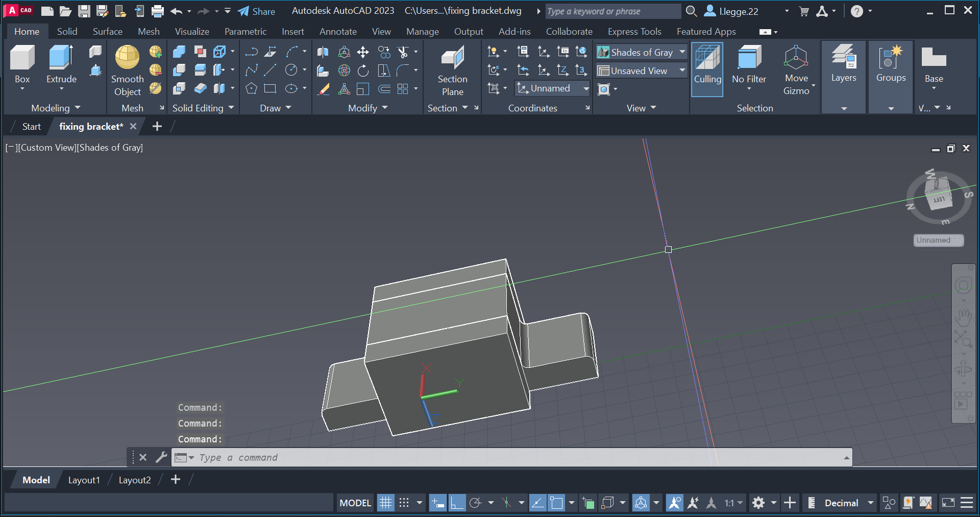Expand the Modeling panel

56,108
